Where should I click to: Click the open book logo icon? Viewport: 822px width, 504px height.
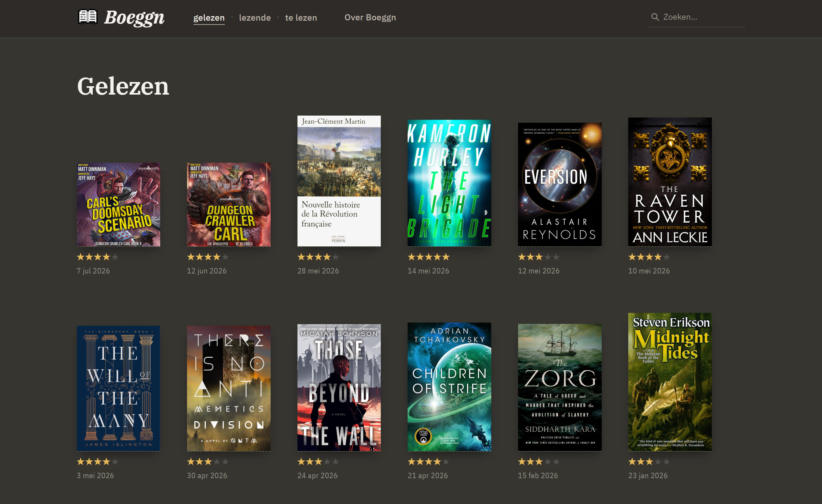click(x=88, y=17)
